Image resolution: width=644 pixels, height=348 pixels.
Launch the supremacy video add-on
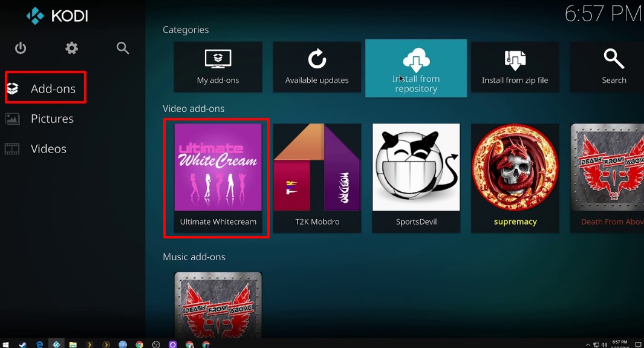(x=515, y=179)
